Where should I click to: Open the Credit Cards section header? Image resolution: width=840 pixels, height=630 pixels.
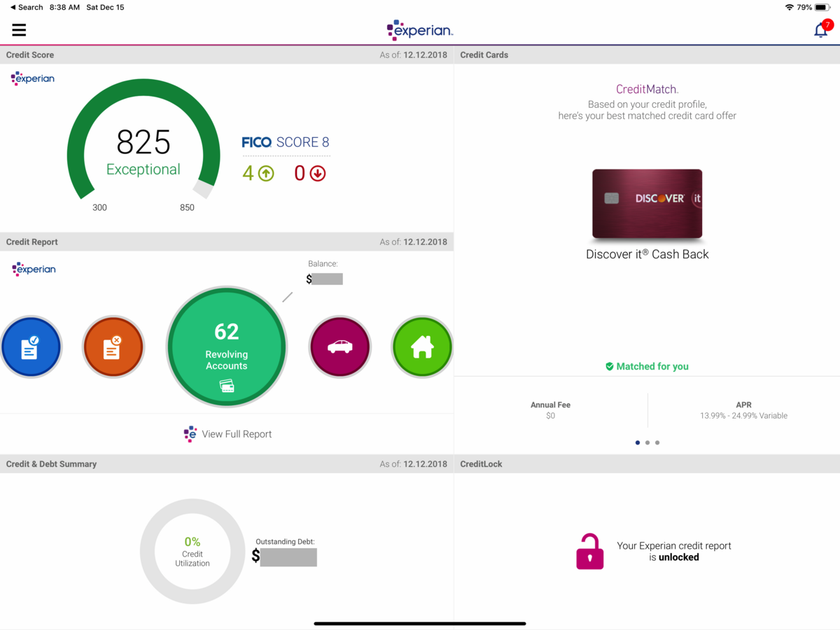(484, 55)
